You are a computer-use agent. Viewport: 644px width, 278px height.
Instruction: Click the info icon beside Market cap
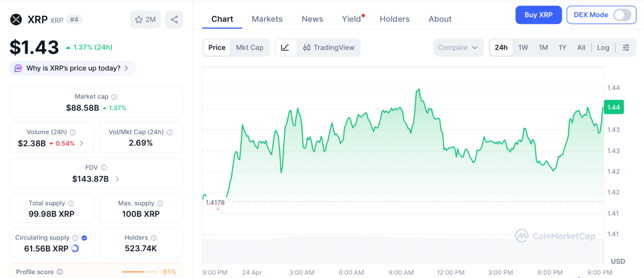[114, 97]
